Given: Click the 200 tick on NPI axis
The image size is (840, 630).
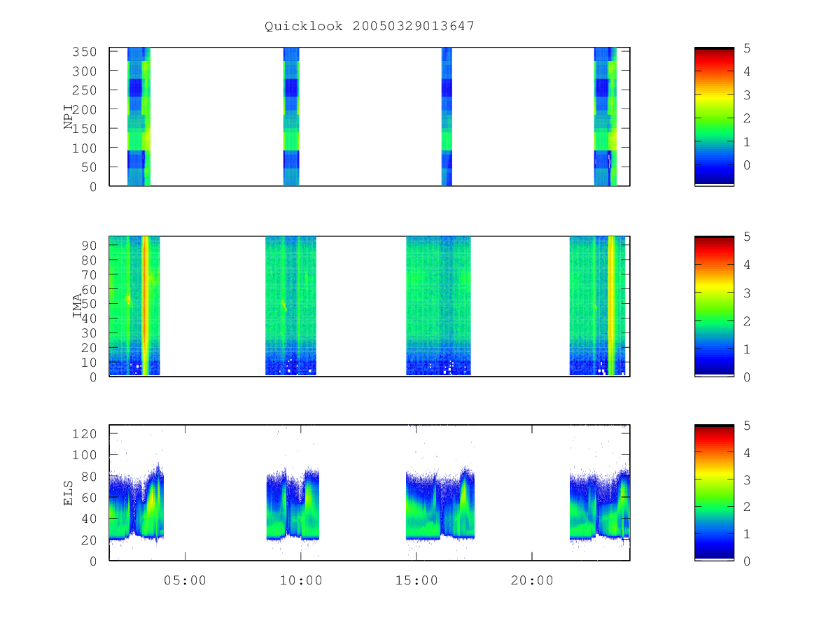Looking at the screenshot, I should pyautogui.click(x=85, y=109).
